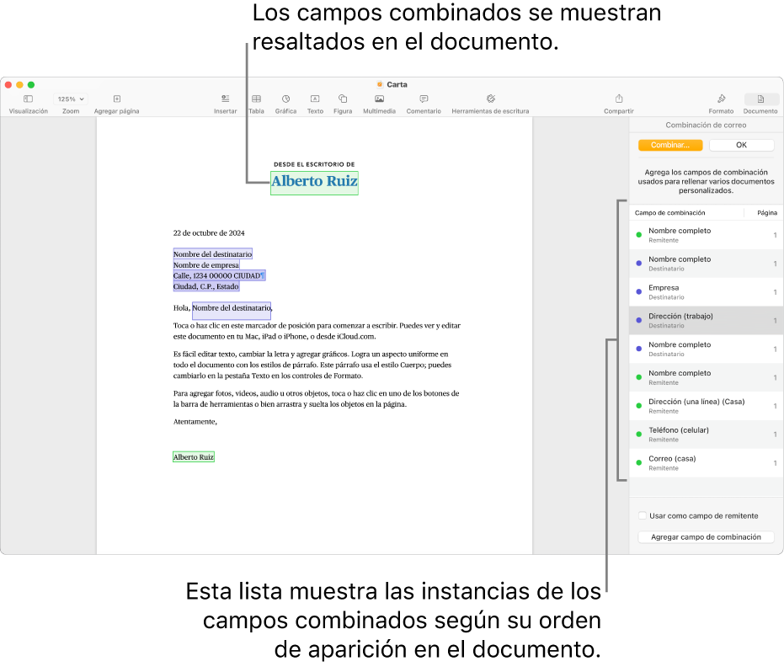Select Correo (casa) row
Viewport: 784px width, 672px height.
coord(706,463)
